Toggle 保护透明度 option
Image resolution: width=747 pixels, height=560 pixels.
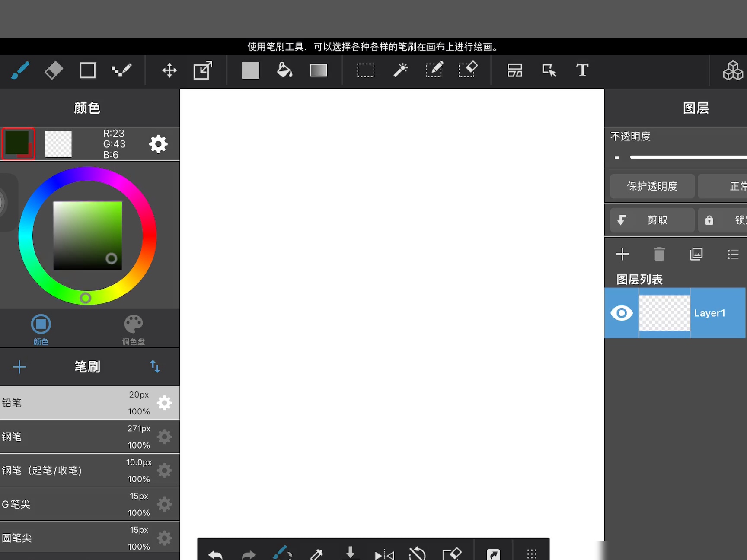(x=652, y=186)
